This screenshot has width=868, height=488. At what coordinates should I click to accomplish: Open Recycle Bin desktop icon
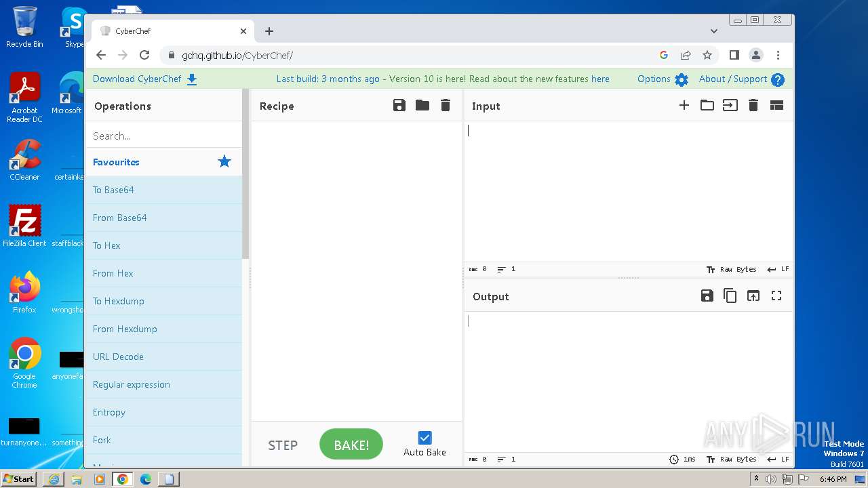point(24,27)
